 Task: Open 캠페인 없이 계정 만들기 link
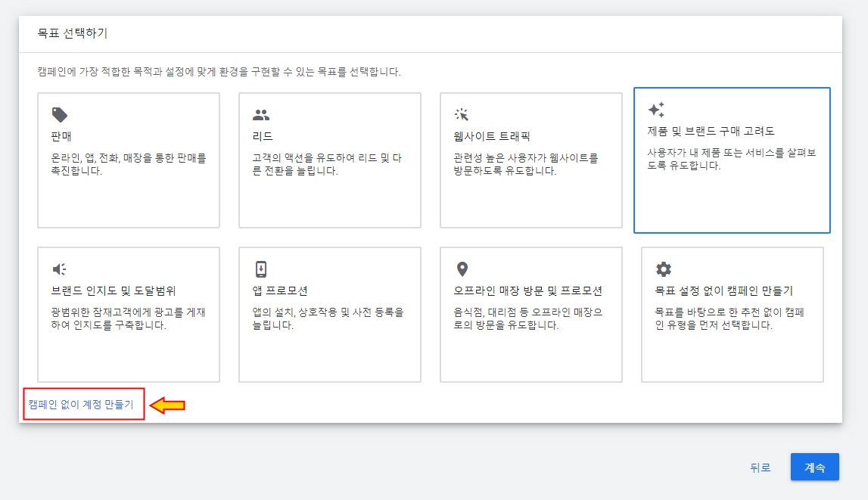[x=82, y=405]
